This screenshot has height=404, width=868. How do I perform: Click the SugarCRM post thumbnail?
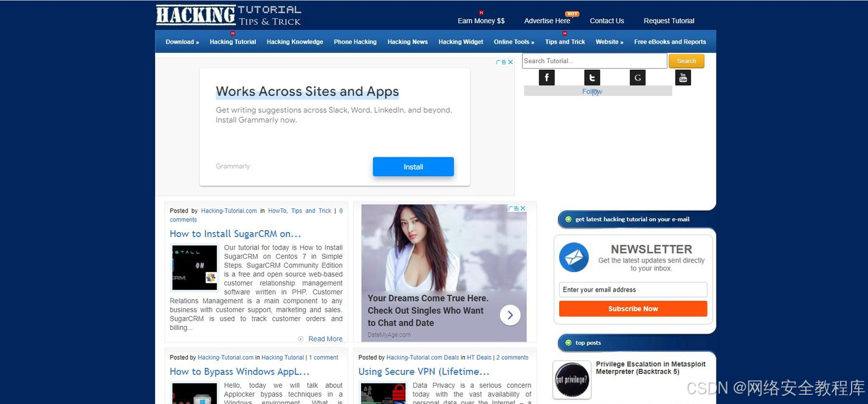pos(195,267)
